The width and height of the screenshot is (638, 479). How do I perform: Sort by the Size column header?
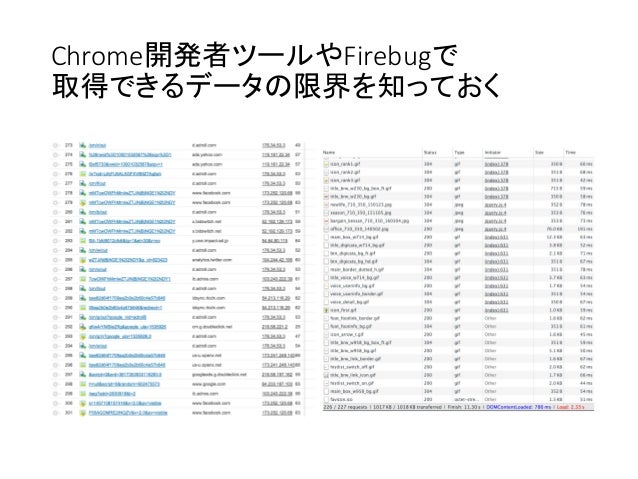(540, 153)
